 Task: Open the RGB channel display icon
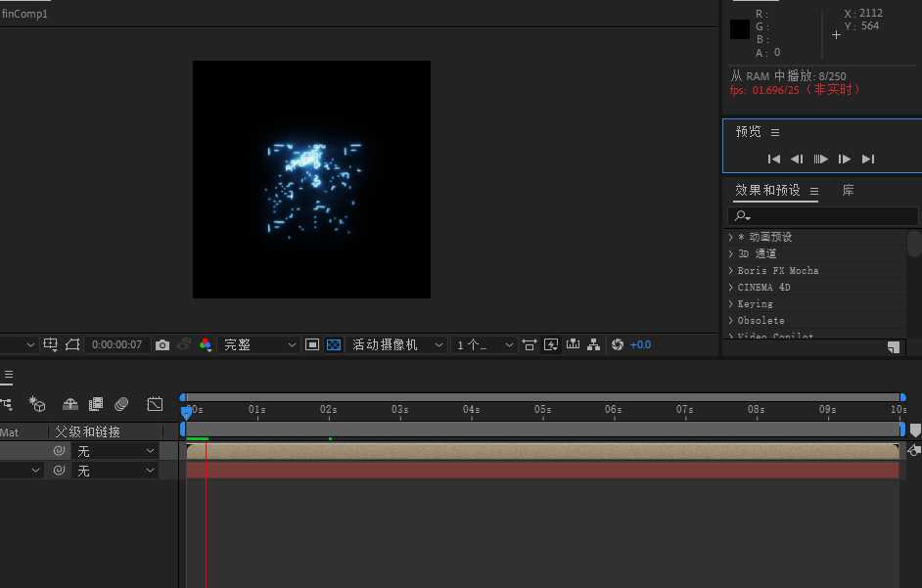206,344
